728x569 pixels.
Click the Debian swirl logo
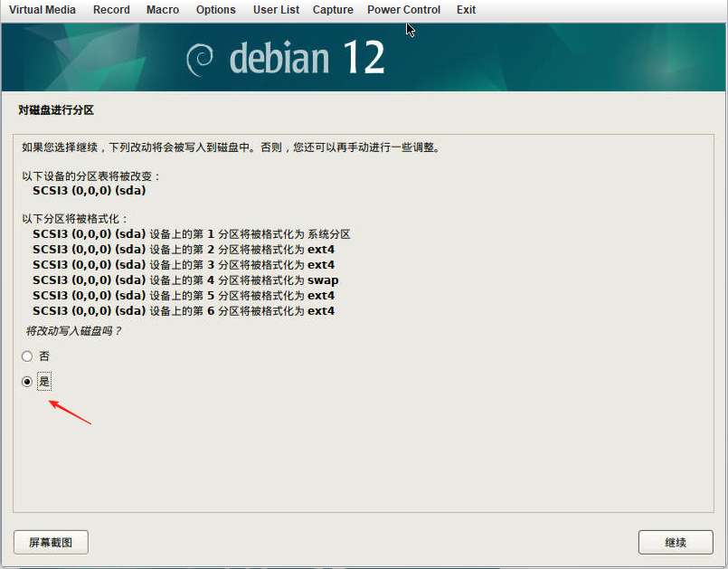click(200, 60)
